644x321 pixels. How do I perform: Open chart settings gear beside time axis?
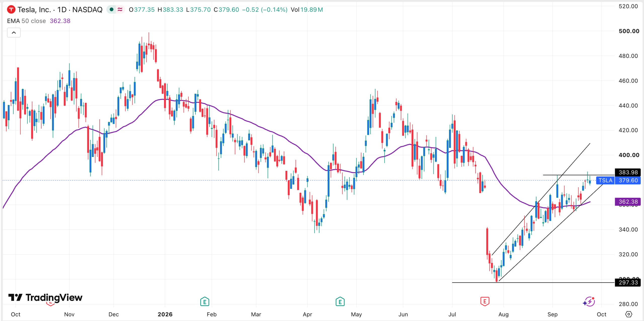(629, 314)
